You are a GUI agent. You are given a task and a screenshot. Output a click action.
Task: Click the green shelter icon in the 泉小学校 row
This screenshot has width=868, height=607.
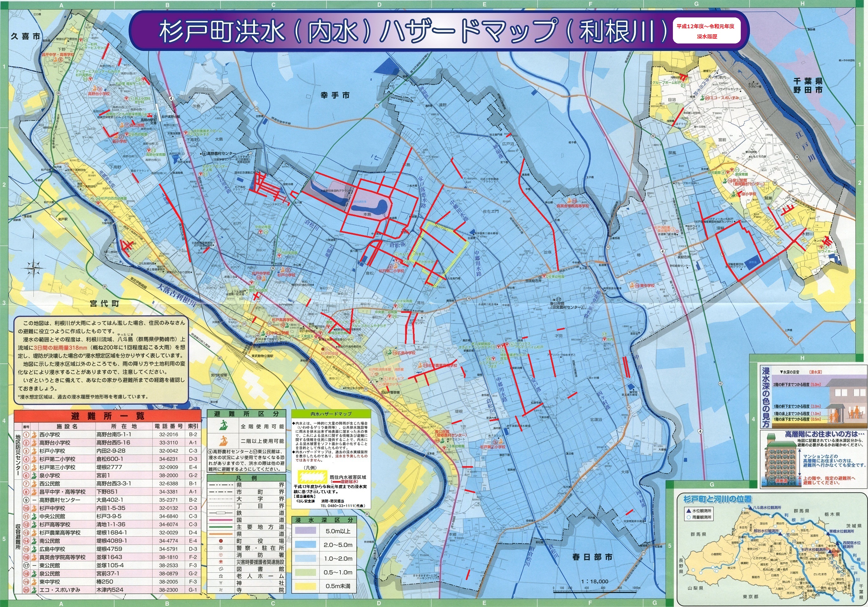click(x=34, y=475)
